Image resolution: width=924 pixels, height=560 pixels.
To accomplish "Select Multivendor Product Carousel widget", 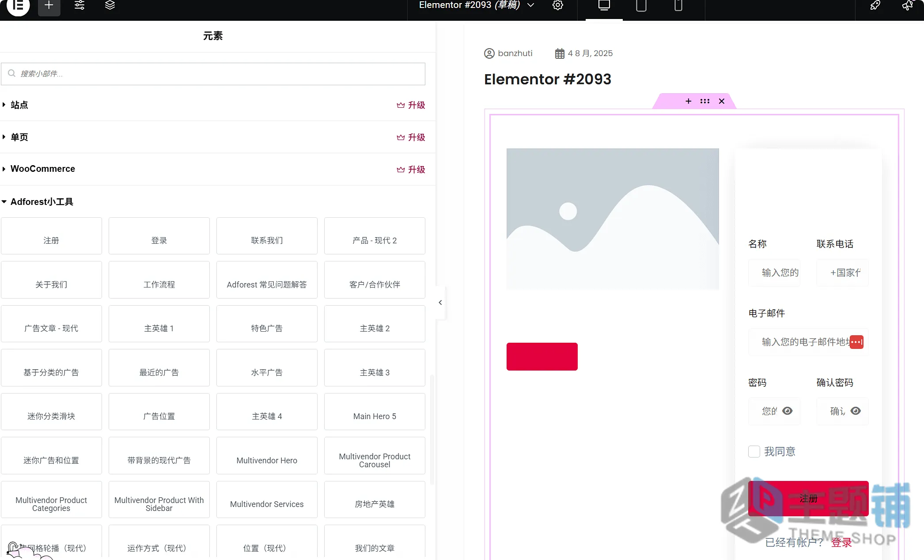I will 375,456.
